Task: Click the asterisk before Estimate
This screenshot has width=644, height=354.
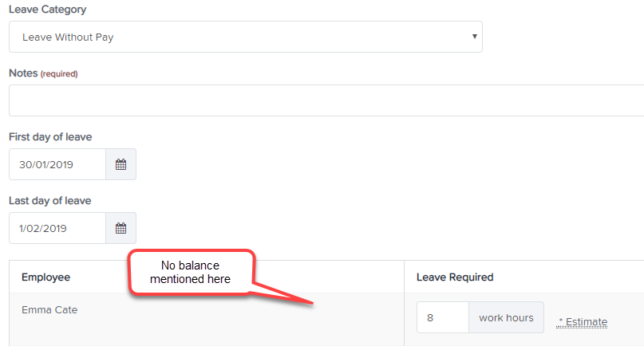Action: [x=561, y=321]
